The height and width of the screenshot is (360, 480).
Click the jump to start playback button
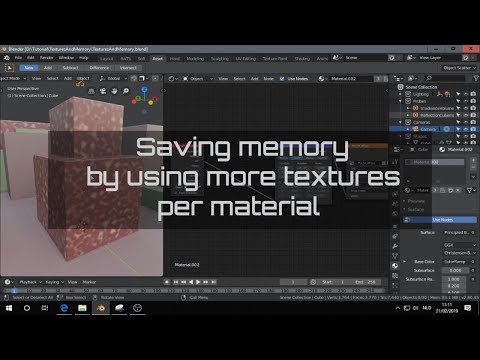point(176,282)
